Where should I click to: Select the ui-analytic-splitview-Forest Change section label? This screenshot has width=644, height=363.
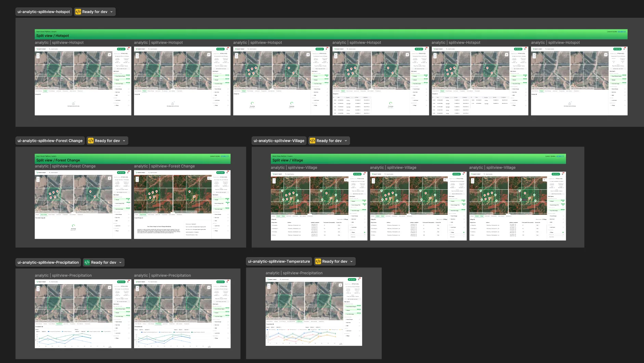click(50, 141)
